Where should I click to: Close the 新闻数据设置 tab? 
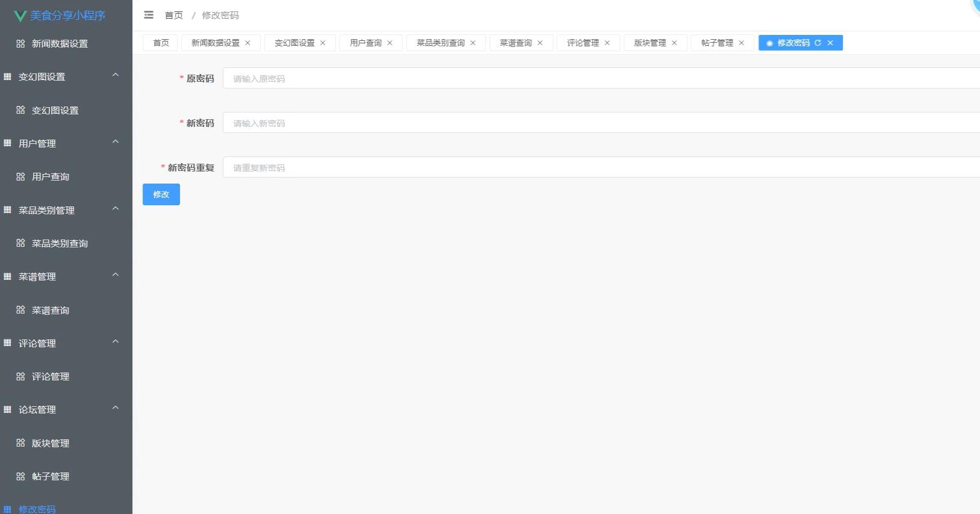[x=247, y=43]
